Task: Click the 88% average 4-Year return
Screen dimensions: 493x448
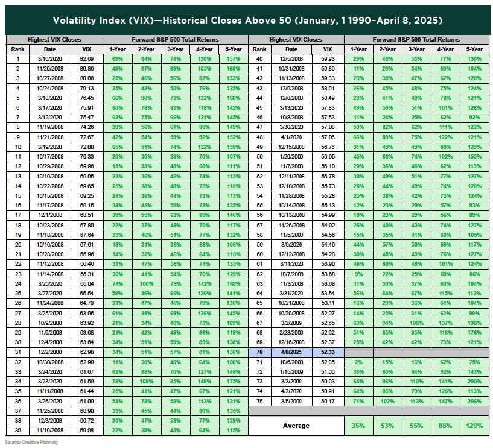Action: [446, 426]
